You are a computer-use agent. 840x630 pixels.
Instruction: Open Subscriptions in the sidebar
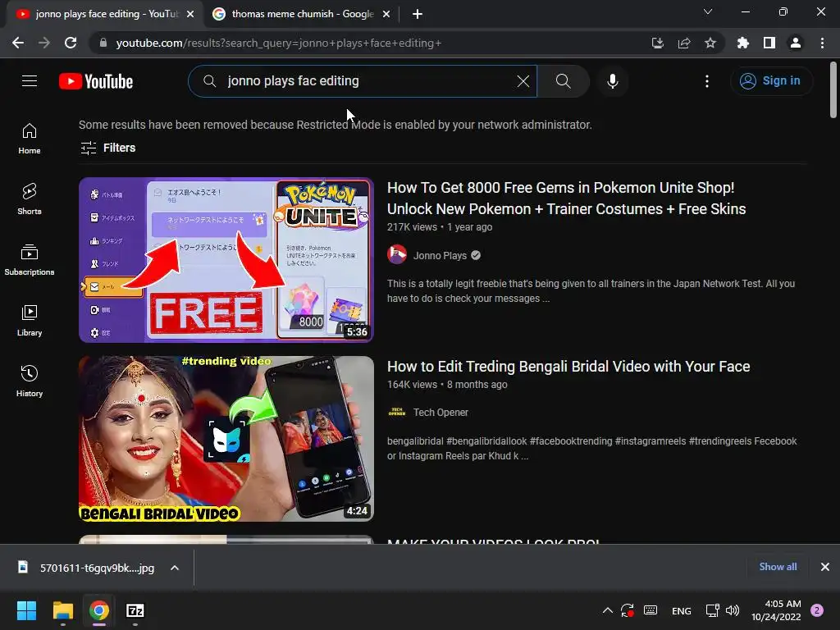(30, 259)
